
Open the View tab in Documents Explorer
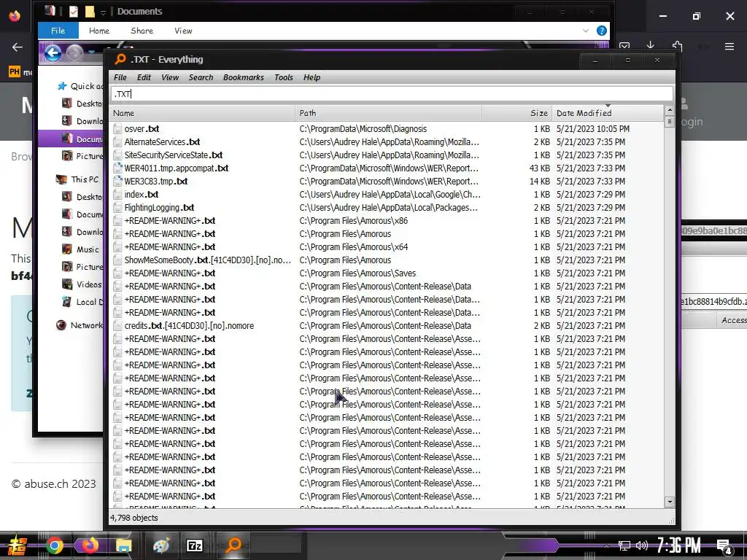183,31
